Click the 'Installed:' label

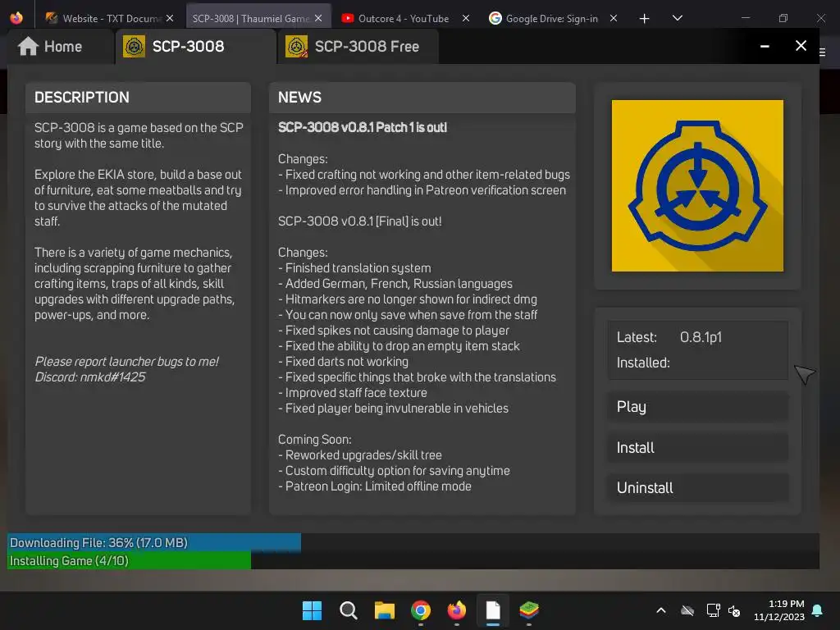pos(643,363)
